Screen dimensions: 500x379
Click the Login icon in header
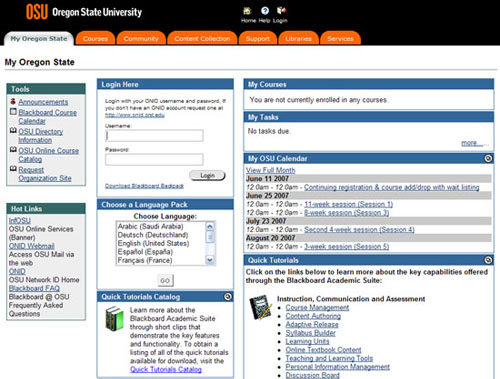[x=281, y=11]
